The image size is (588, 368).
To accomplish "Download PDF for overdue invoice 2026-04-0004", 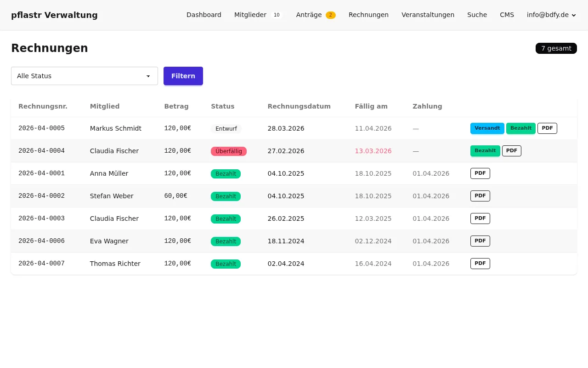I will 511,151.
